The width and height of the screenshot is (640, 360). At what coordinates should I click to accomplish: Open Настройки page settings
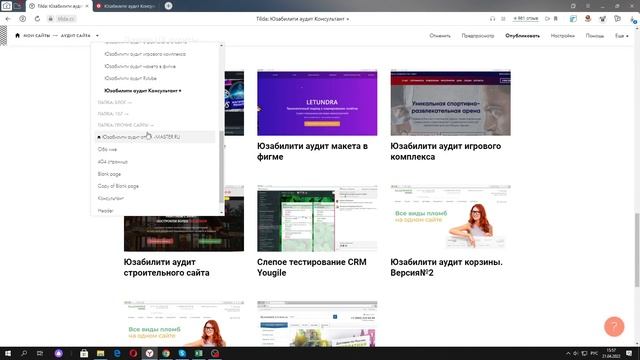point(563,36)
